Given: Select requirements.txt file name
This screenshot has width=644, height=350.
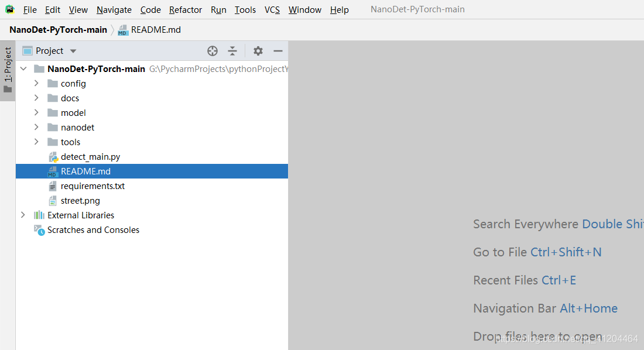Looking at the screenshot, I should pyautogui.click(x=93, y=186).
